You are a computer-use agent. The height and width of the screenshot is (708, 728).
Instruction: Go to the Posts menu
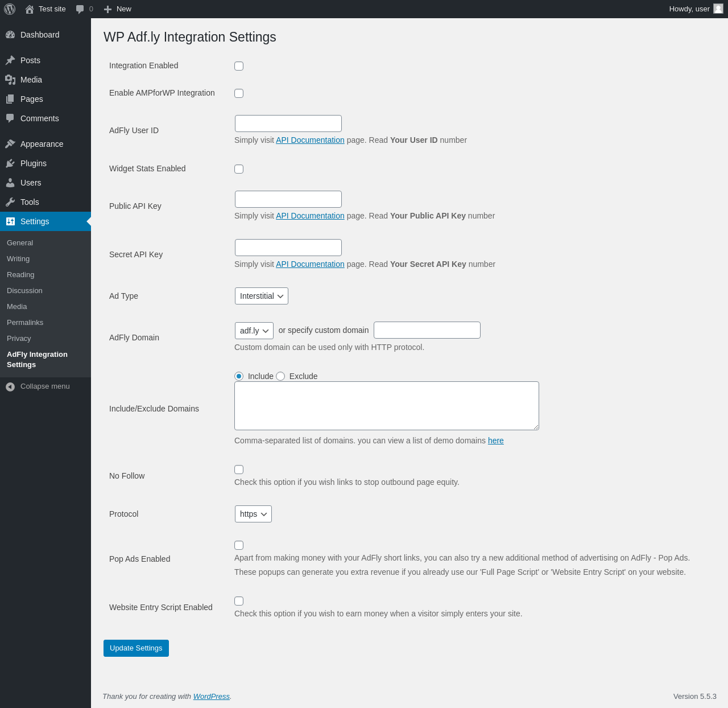click(x=45, y=60)
